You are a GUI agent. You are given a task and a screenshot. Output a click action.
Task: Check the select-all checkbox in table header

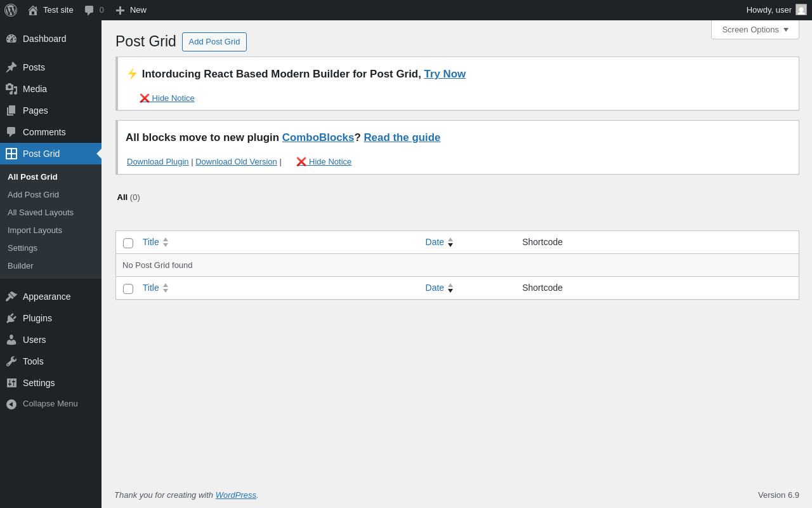tap(128, 243)
